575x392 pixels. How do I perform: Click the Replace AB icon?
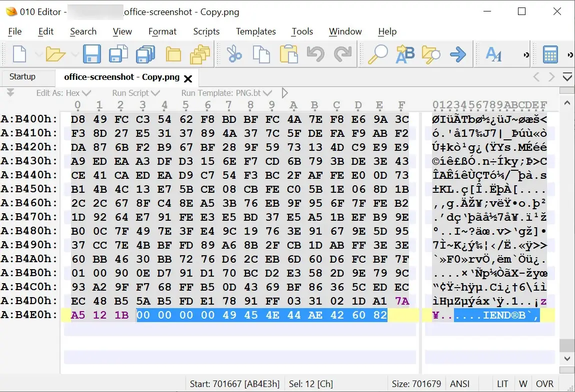point(405,54)
